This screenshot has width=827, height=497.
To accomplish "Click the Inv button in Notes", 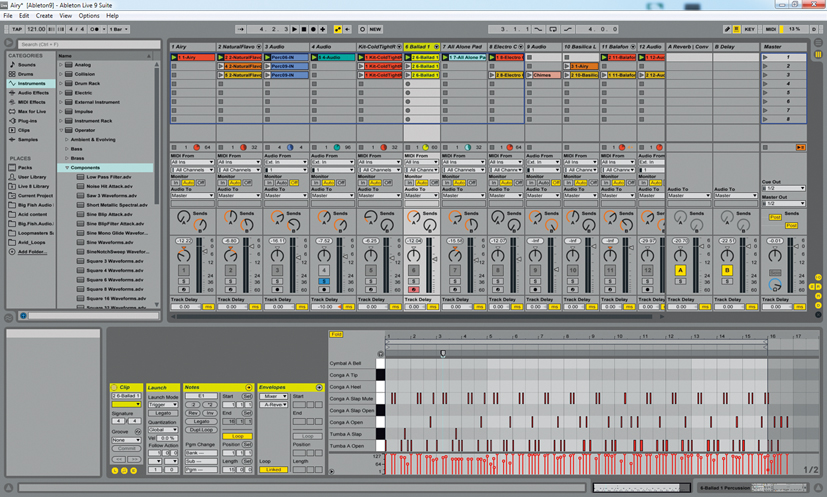I will pyautogui.click(x=209, y=413).
